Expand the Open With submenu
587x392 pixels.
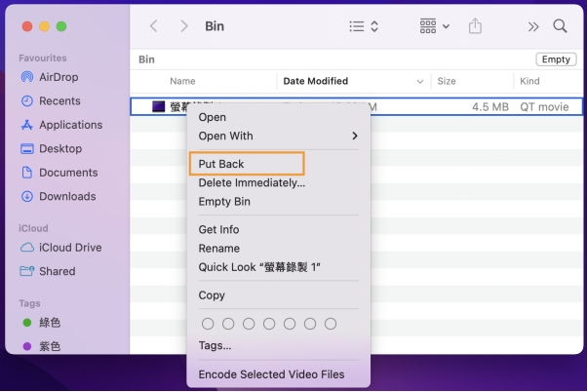(279, 136)
